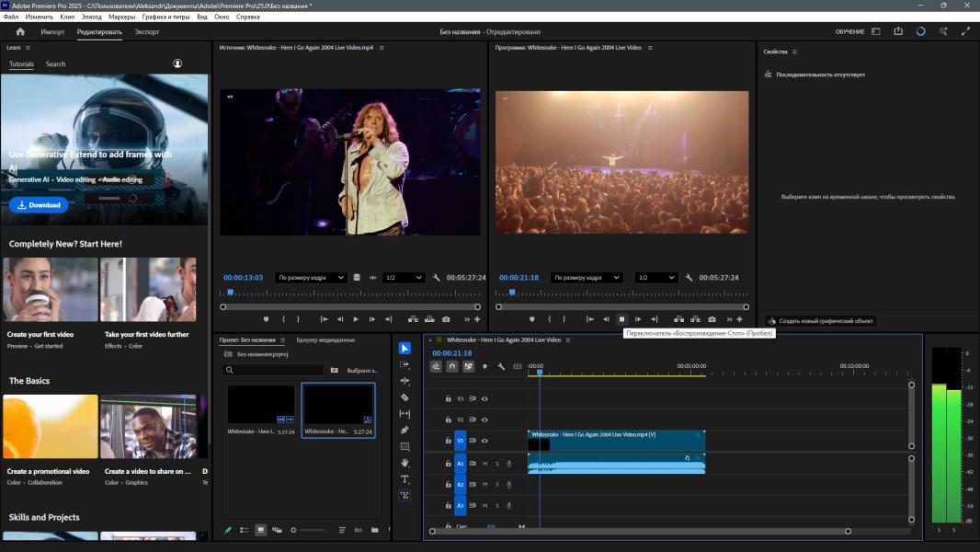
Task: Select the Pen tool
Action: tap(405, 430)
